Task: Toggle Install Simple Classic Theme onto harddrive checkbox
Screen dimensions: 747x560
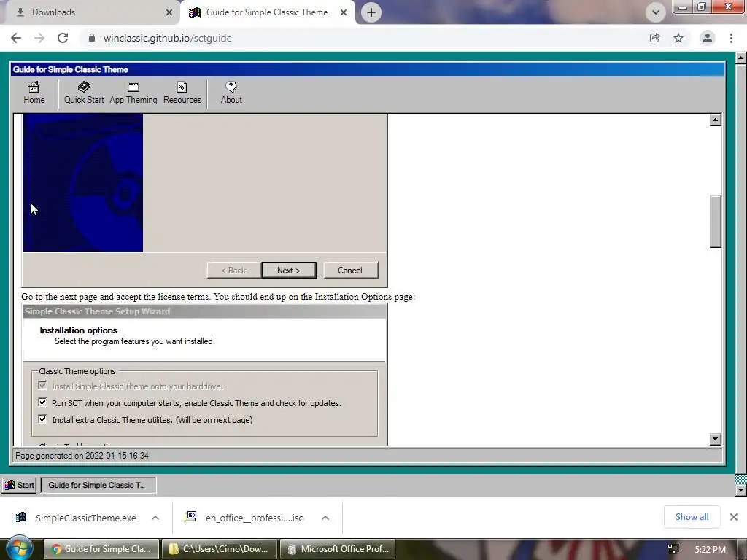Action: coord(42,385)
